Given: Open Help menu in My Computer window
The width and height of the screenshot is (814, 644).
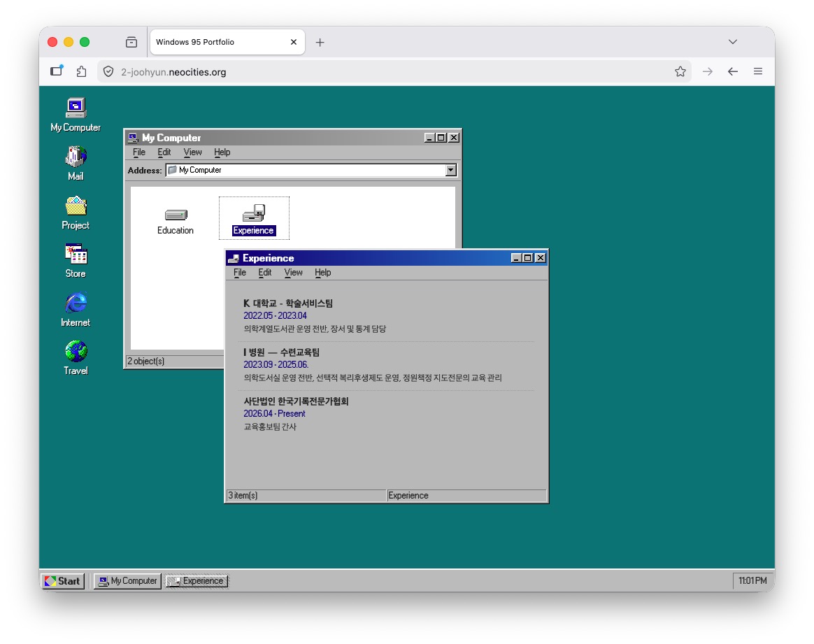Looking at the screenshot, I should [222, 152].
